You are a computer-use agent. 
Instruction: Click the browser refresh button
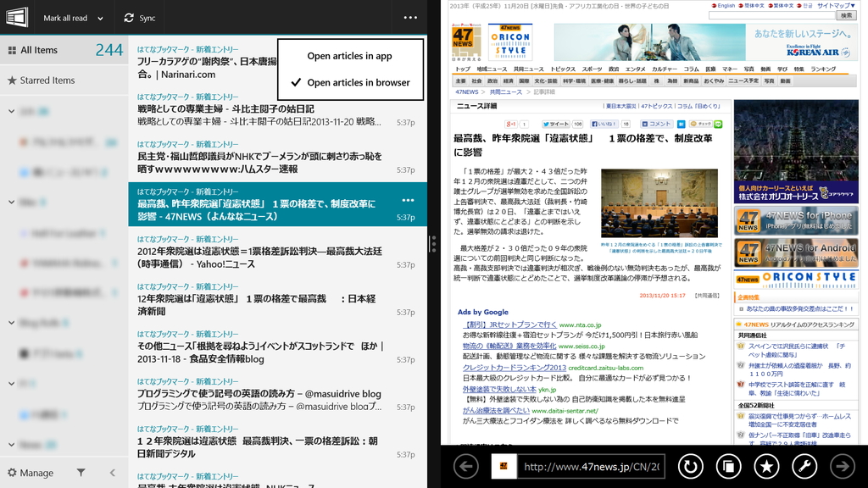(690, 467)
